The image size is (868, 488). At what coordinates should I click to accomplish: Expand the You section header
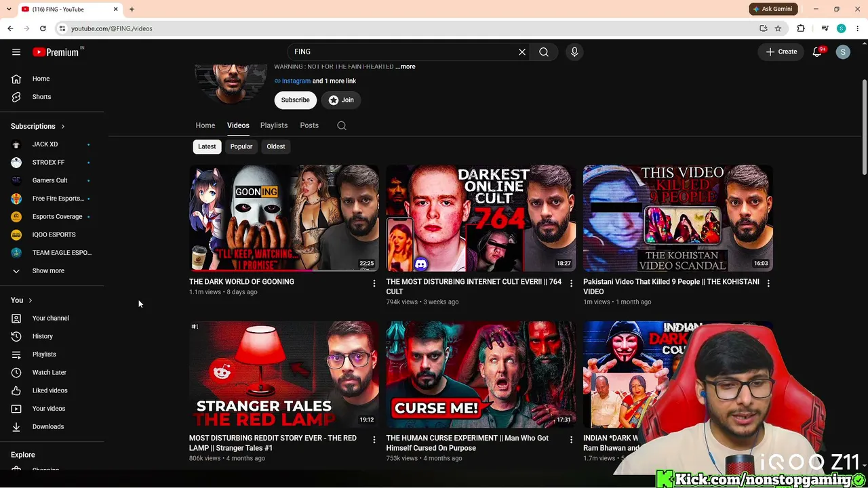point(22,300)
